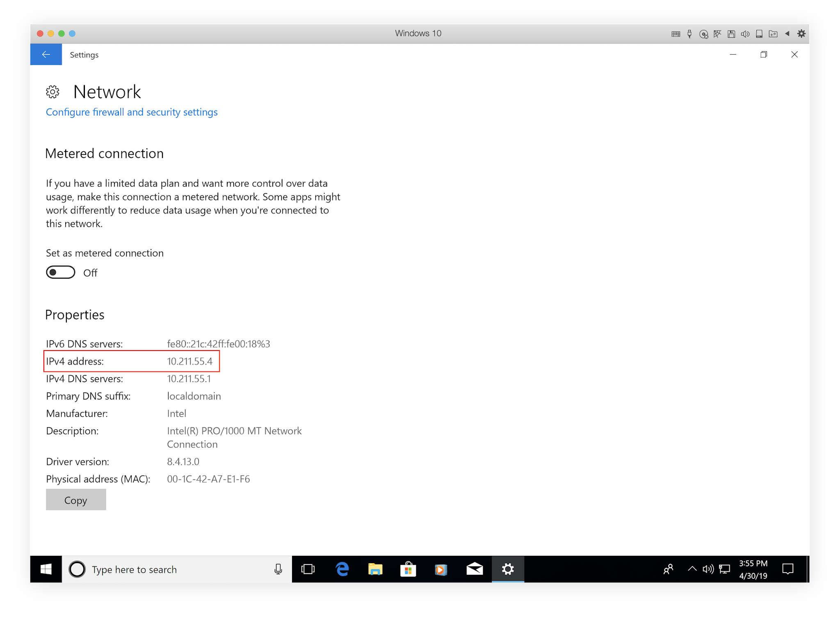Image resolution: width=840 pixels, height=619 pixels.
Task: Launch Microsoft Edge from taskbar
Action: (x=342, y=569)
